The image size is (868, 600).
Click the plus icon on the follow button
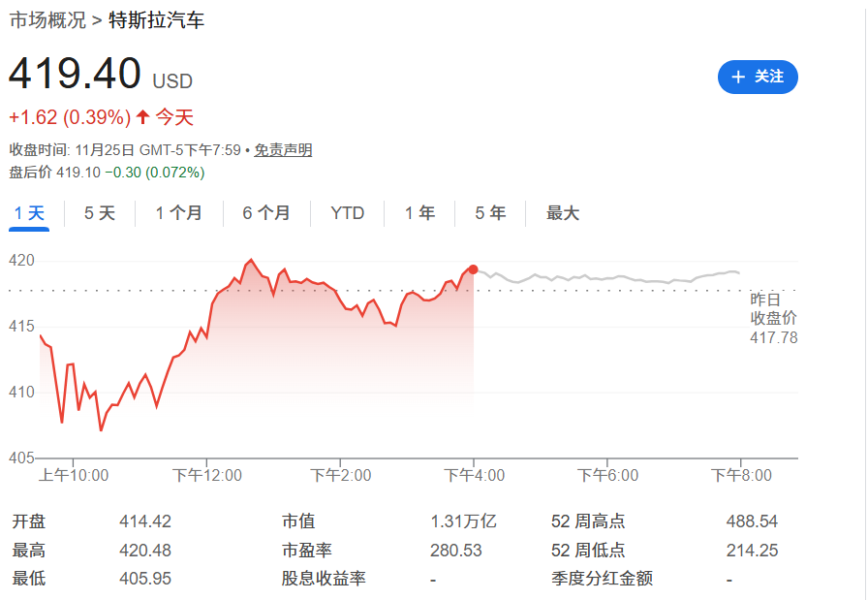[x=736, y=78]
